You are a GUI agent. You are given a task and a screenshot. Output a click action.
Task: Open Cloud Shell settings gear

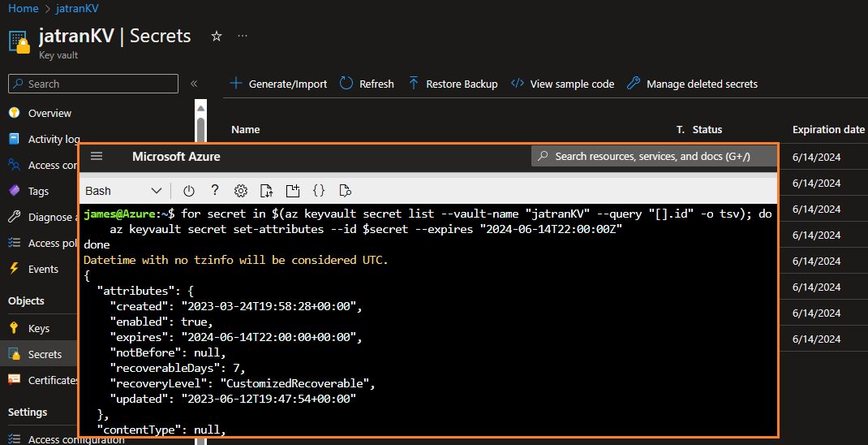click(x=240, y=191)
